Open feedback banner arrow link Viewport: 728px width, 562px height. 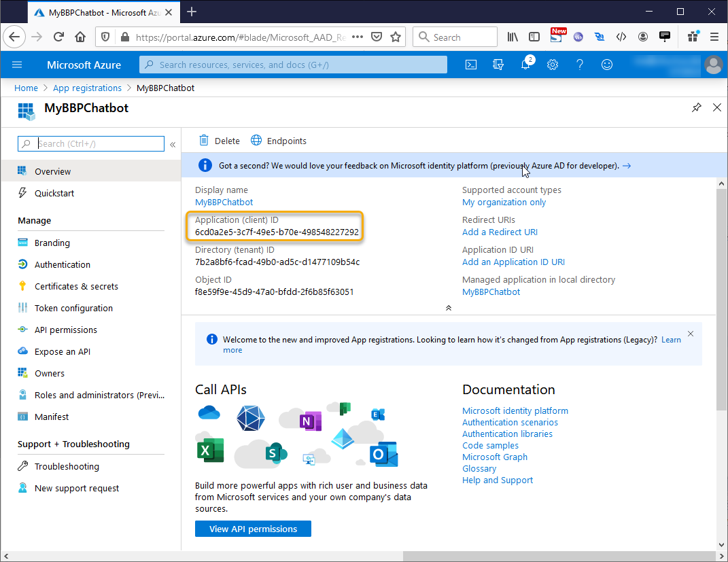627,166
